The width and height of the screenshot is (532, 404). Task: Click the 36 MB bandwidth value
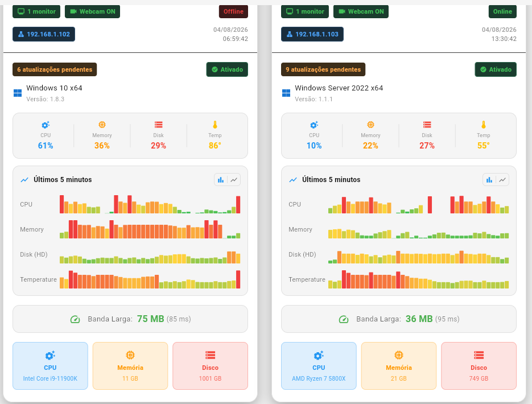(x=419, y=319)
